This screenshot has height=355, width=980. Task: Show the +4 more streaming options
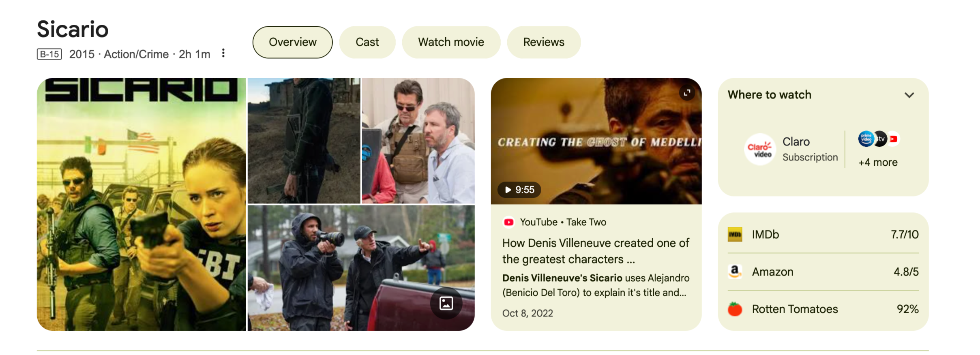pyautogui.click(x=878, y=163)
